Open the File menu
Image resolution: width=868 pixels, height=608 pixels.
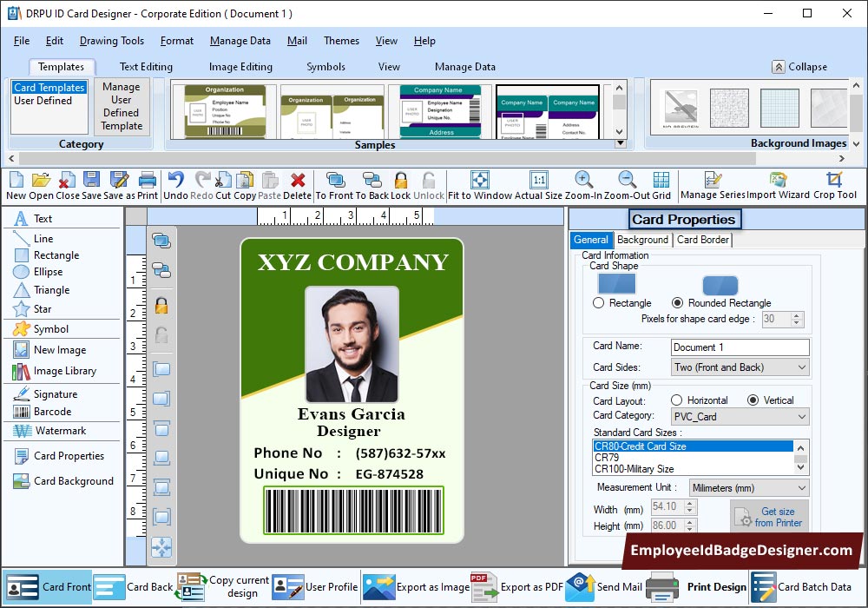click(x=22, y=41)
